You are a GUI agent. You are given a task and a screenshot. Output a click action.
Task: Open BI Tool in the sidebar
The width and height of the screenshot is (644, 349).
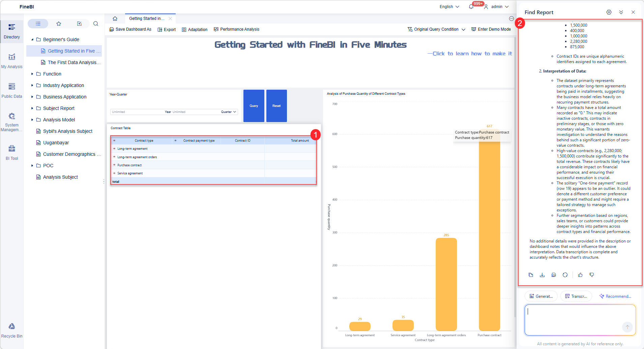click(x=12, y=152)
